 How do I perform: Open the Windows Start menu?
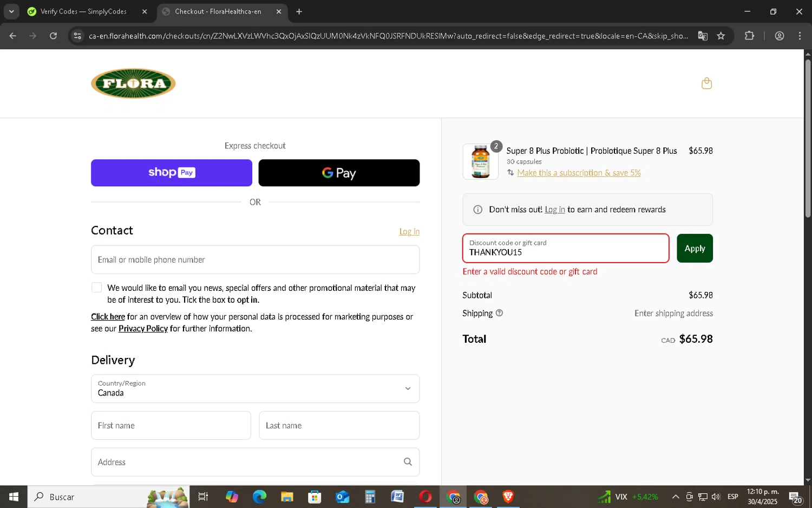point(14,497)
